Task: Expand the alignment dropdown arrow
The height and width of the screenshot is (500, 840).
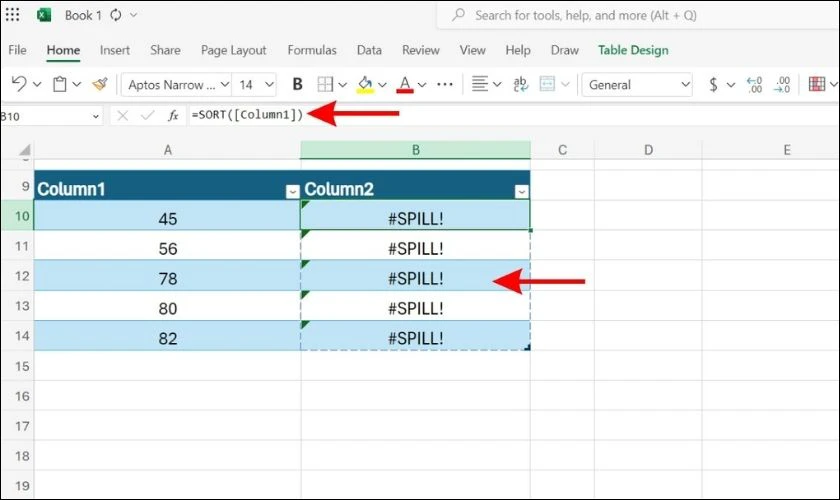Action: (497, 85)
